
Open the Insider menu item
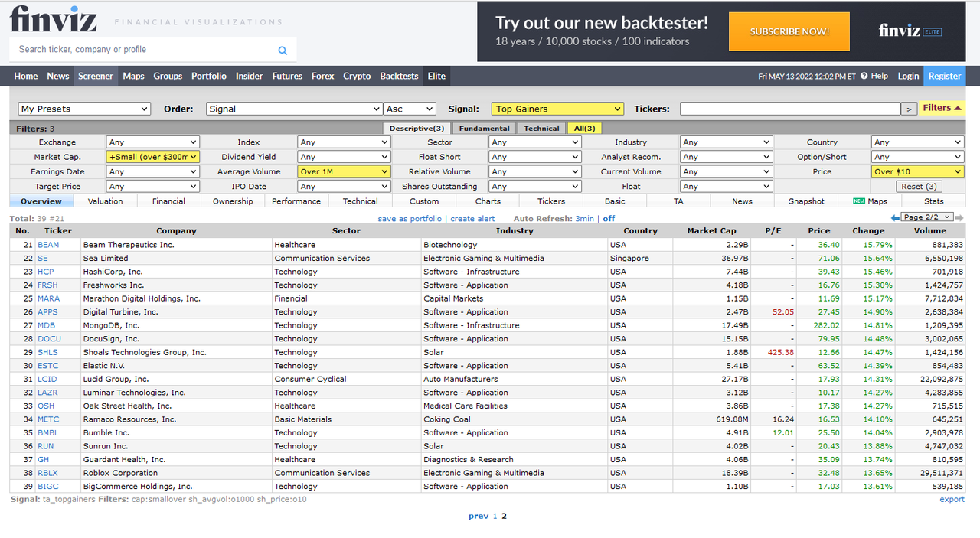click(x=249, y=76)
